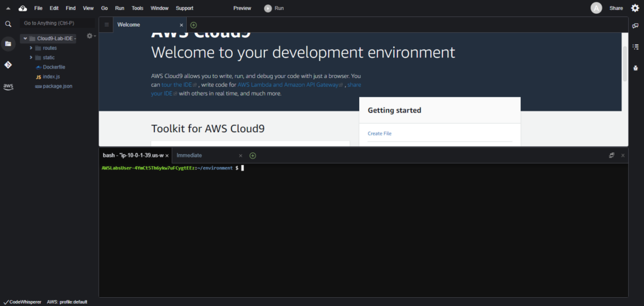Screen dimensions: 644x306
Task: Open the Window menu
Action: [x=159, y=8]
